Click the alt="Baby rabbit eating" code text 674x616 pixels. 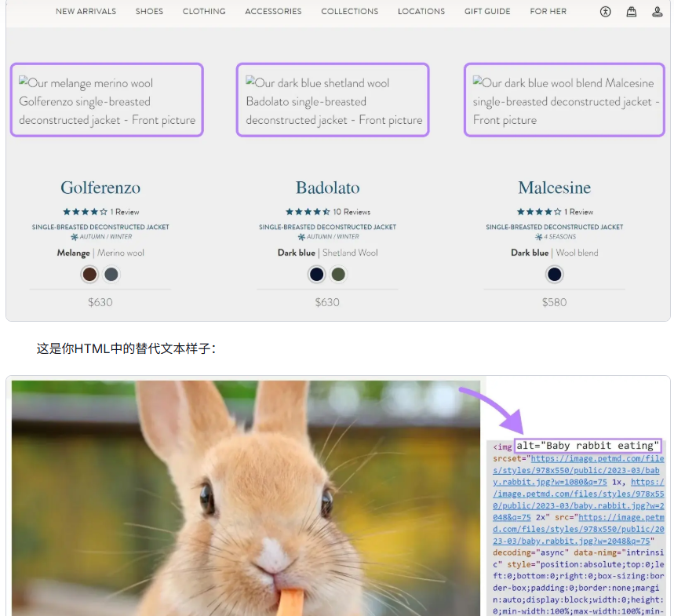(587, 446)
